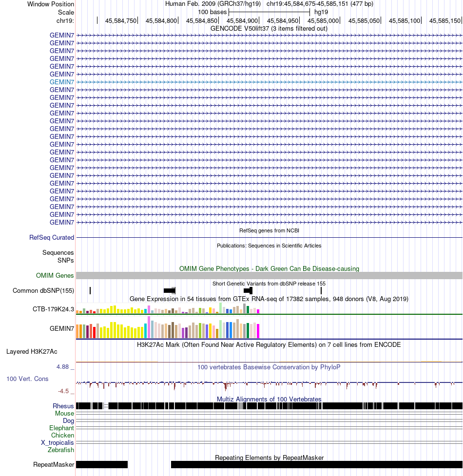Open Publications: Sequences in Scientific Articles title
This screenshot has height=476, width=463.
coord(269,246)
